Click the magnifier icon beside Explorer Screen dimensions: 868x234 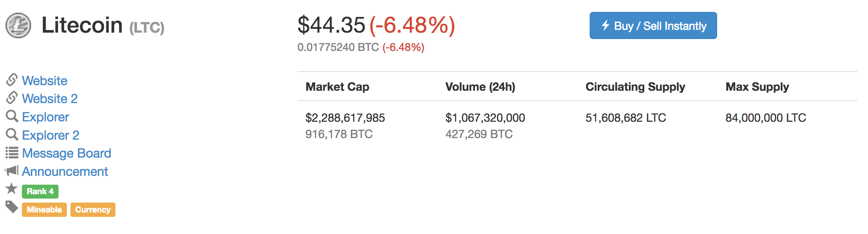[12, 116]
